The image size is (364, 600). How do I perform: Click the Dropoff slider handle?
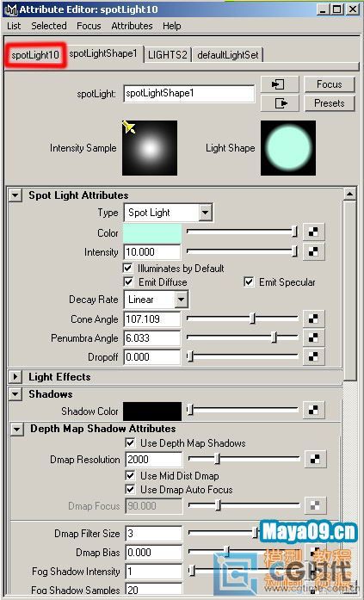click(190, 356)
